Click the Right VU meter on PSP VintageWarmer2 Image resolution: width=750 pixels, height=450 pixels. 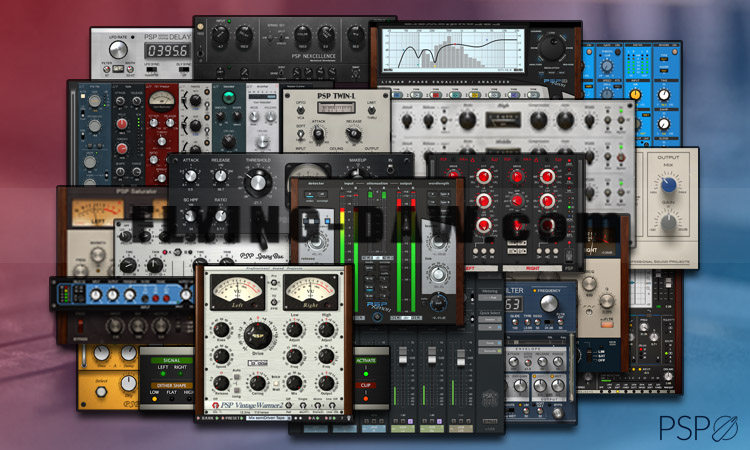pyautogui.click(x=310, y=292)
